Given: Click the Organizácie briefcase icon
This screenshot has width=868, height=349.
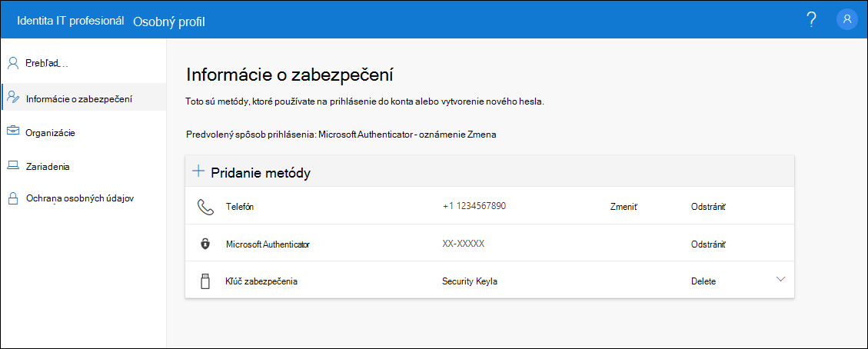Looking at the screenshot, I should tap(12, 132).
